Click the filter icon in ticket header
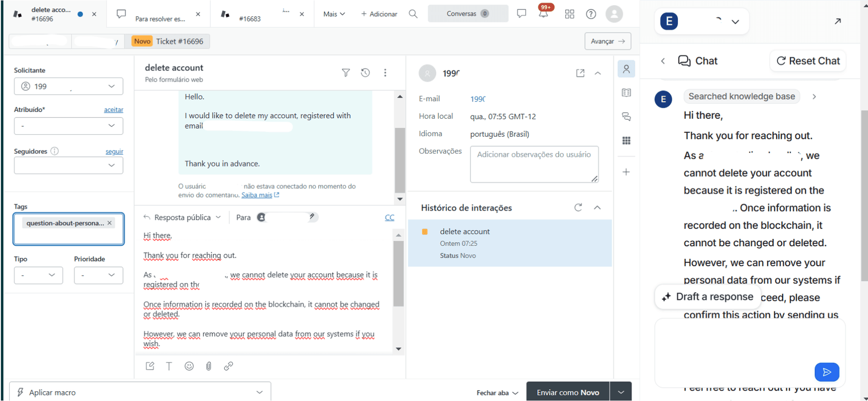 click(x=346, y=73)
